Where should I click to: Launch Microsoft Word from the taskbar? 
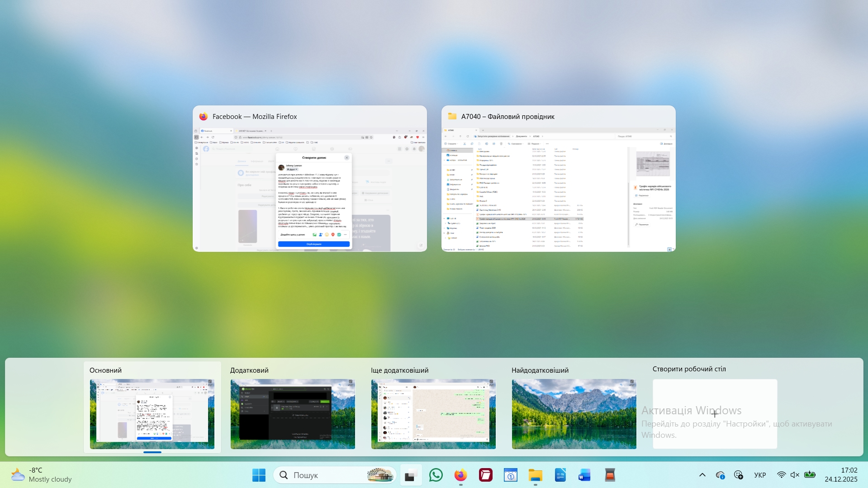[584, 475]
